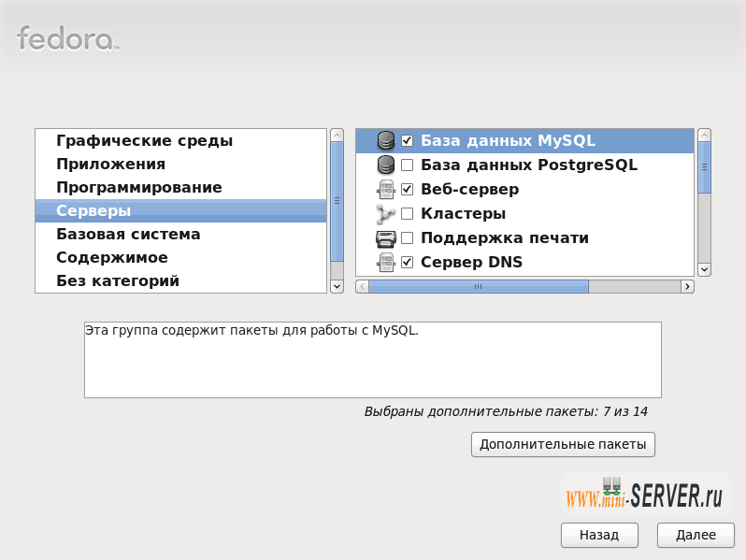This screenshot has width=746, height=560.
Task: Click the Fedora logo
Action: [x=67, y=38]
